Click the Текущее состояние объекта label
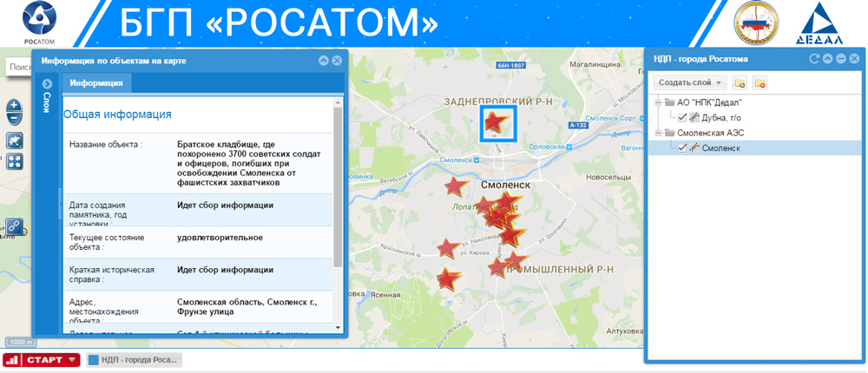The width and height of the screenshot is (868, 373). pyautogui.click(x=107, y=242)
